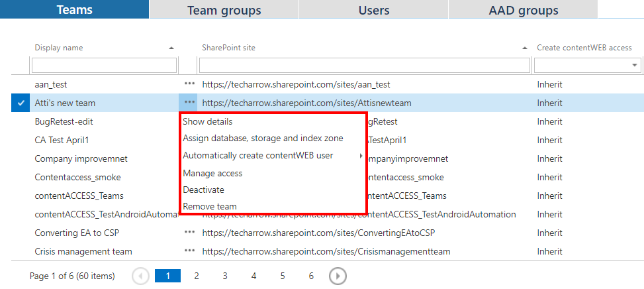Click Remove team menu option
The height and width of the screenshot is (289, 644).
tap(209, 206)
